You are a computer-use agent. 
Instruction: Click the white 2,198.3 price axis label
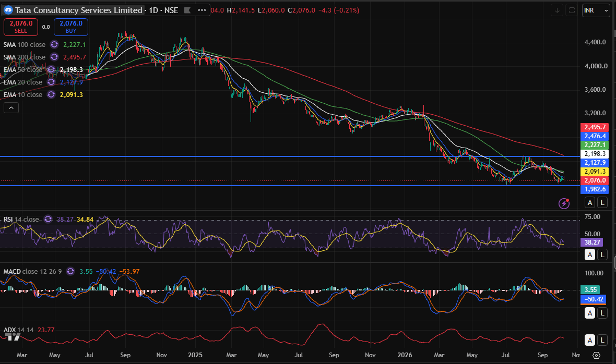[x=595, y=154]
